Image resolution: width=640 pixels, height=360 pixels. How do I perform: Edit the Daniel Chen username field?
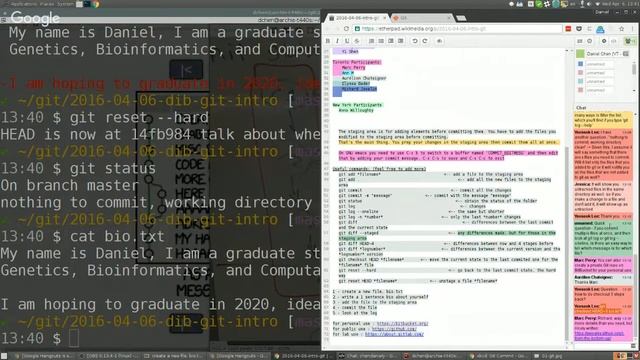pos(604,54)
